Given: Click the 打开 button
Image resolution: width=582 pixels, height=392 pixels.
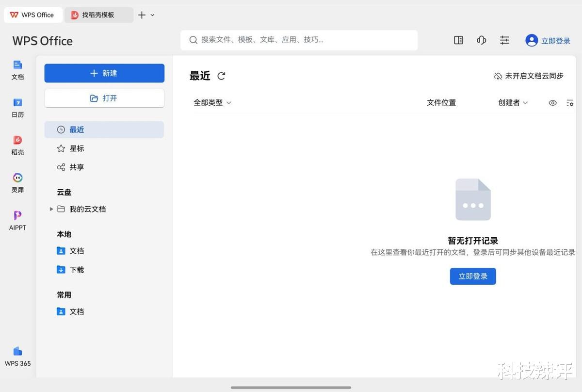Looking at the screenshot, I should (x=104, y=98).
